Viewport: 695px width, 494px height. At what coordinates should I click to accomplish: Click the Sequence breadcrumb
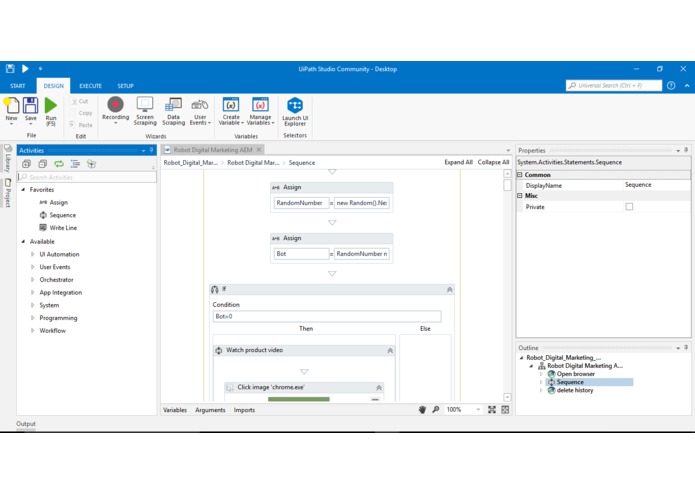click(302, 163)
